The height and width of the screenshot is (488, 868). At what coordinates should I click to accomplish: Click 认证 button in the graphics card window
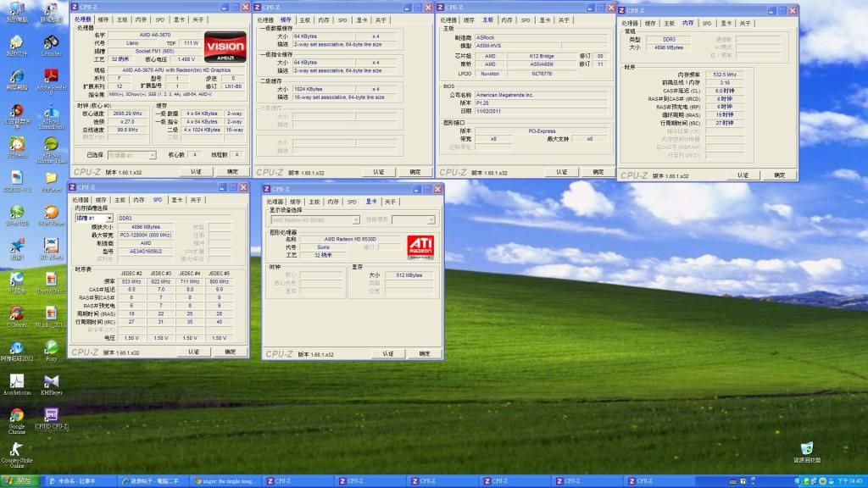pos(387,353)
